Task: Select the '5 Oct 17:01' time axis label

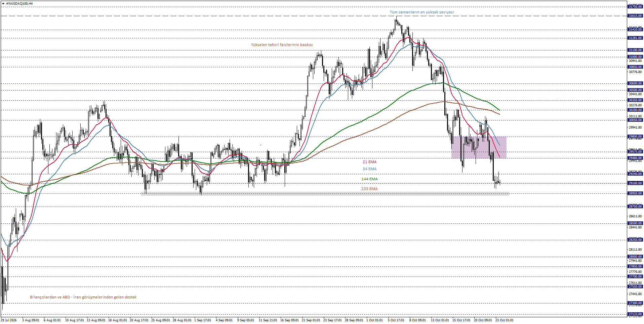Action: pos(396,320)
